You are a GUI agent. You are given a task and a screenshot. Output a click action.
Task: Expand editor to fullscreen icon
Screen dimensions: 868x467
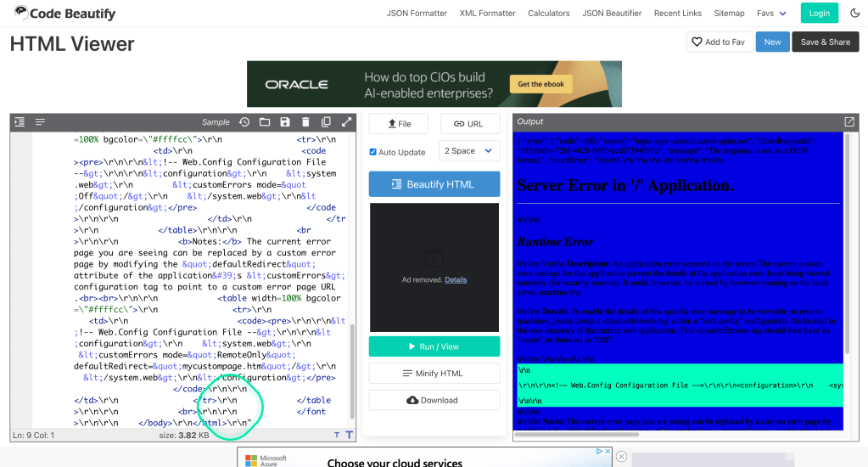pyautogui.click(x=346, y=122)
